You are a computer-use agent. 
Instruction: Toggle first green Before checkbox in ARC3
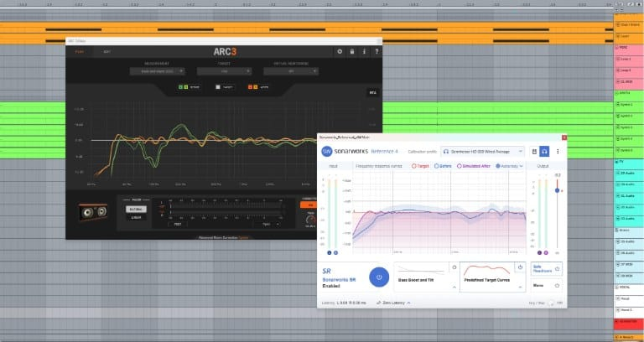tap(180, 87)
